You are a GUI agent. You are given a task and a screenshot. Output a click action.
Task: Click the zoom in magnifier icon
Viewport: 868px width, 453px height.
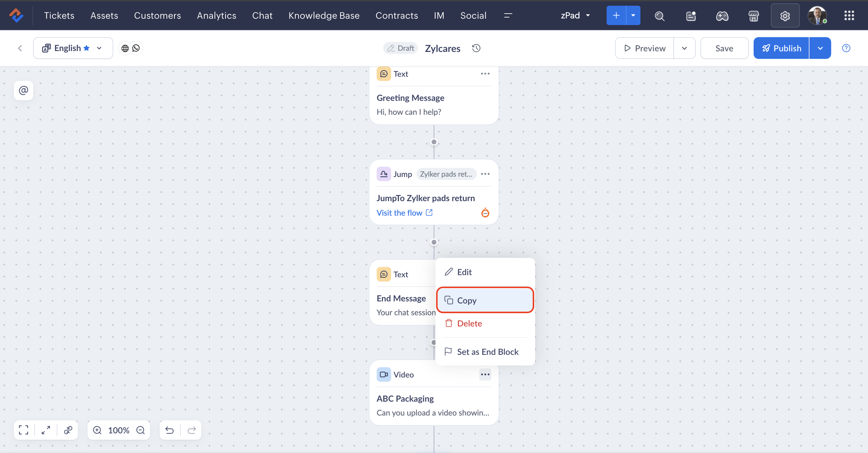pos(97,430)
